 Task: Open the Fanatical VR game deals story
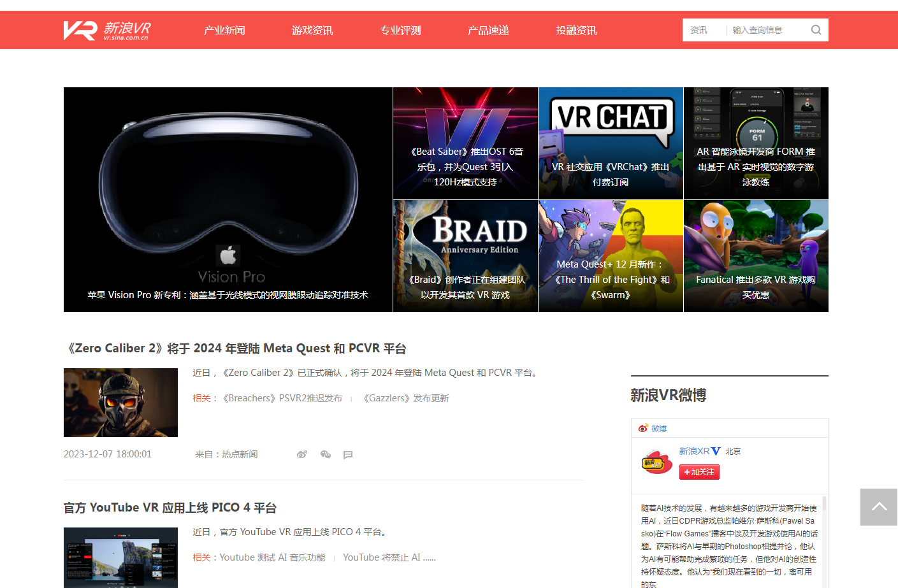[x=756, y=256]
